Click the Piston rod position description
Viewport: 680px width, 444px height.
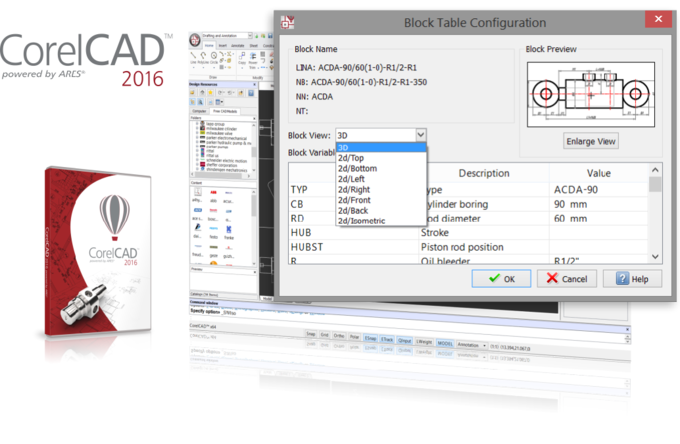click(x=462, y=247)
